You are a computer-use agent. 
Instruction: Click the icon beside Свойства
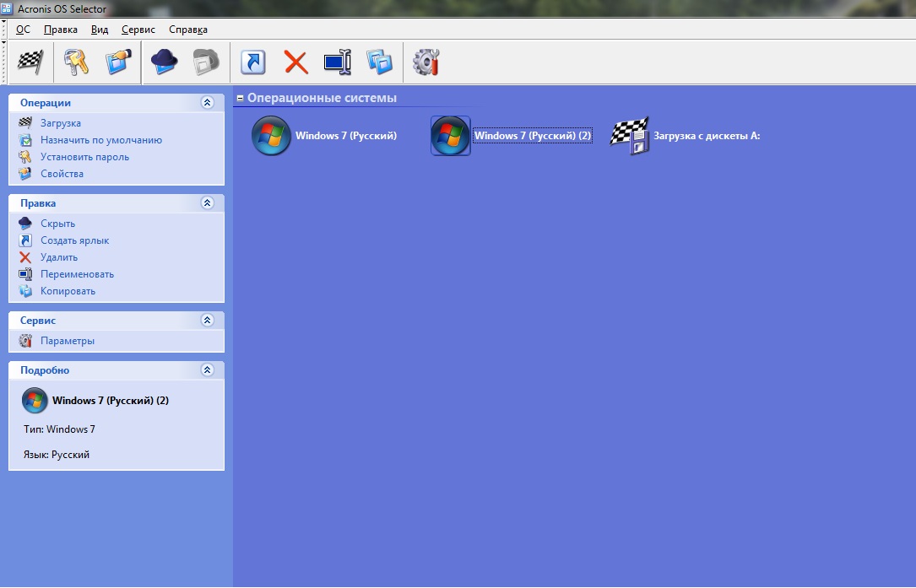click(x=25, y=174)
